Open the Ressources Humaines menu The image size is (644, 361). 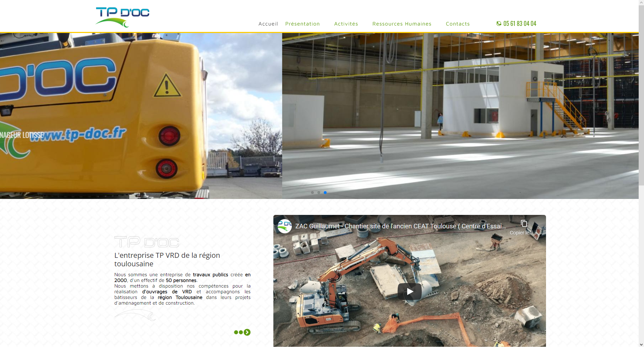click(x=402, y=24)
